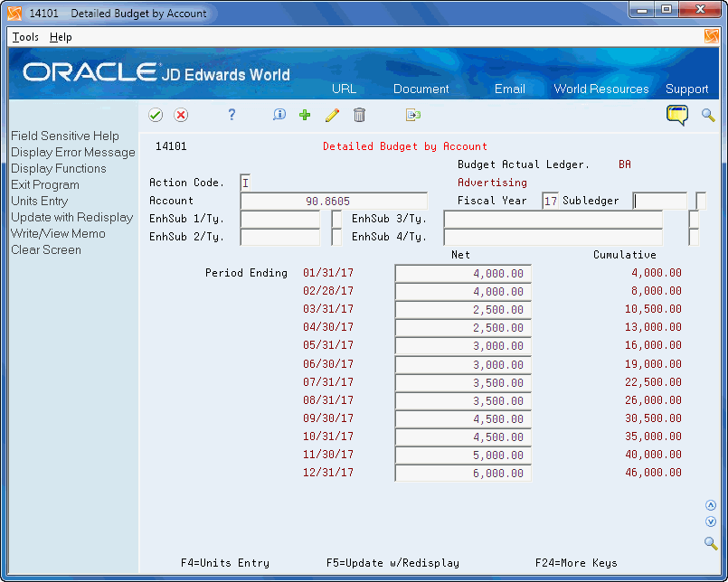Click the scroll down arrow icon
This screenshot has width=728, height=582.
coord(711,521)
